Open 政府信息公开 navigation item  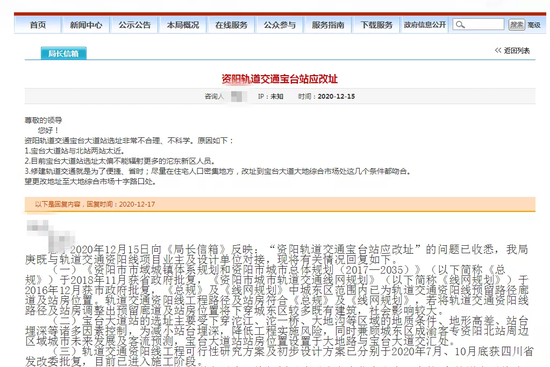(x=425, y=25)
